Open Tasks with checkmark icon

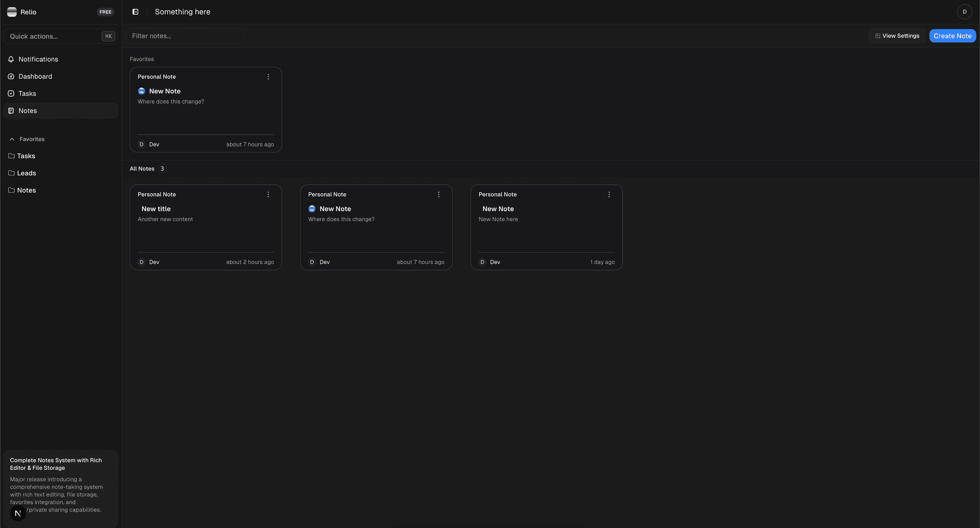coord(27,93)
